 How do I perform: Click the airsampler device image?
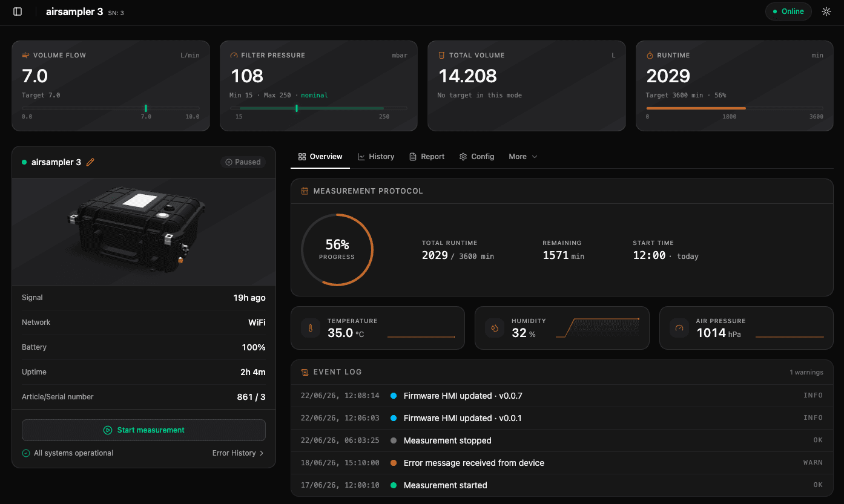click(143, 232)
